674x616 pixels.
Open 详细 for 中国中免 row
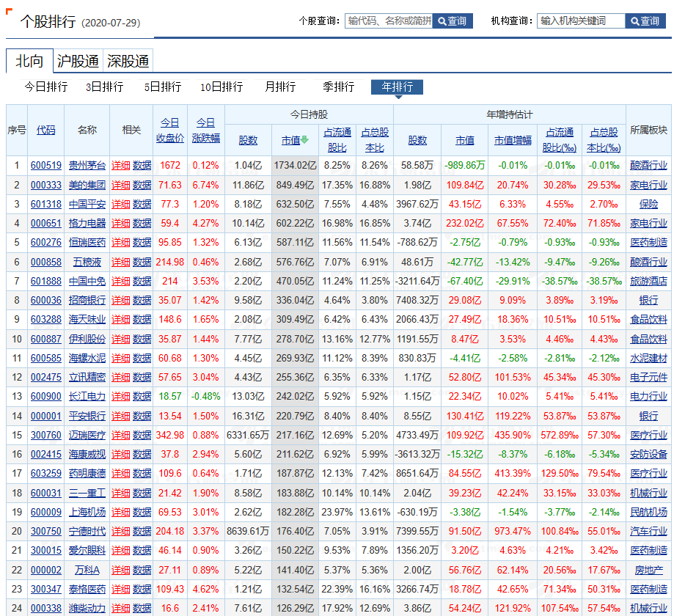[x=121, y=281]
